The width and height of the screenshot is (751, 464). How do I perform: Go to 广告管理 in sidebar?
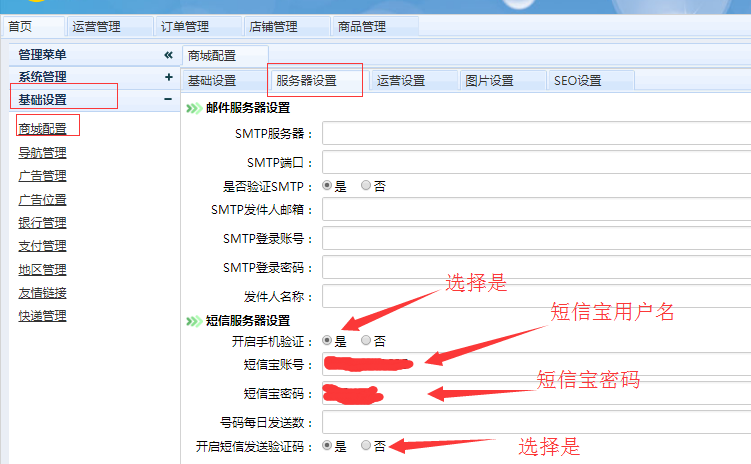[x=42, y=176]
